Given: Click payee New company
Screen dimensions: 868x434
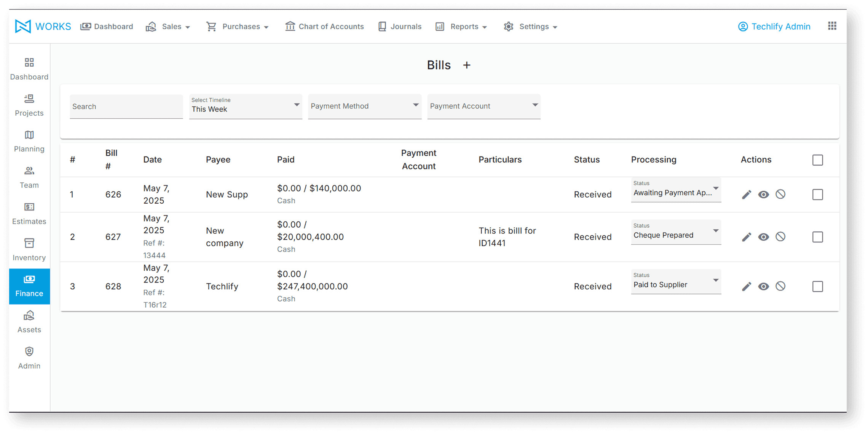Looking at the screenshot, I should (225, 237).
